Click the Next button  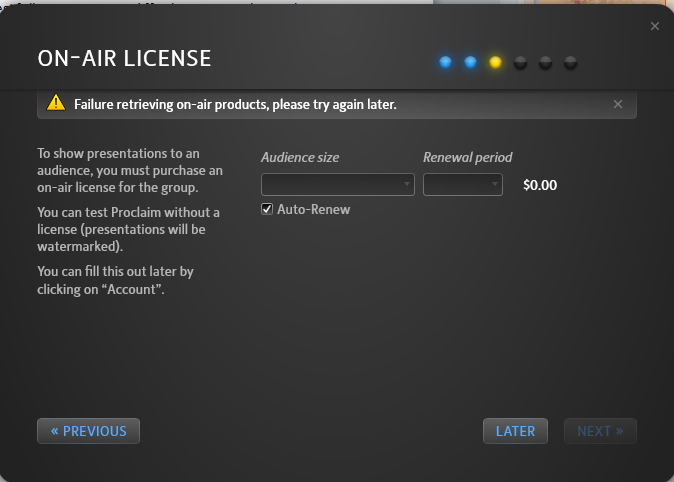pyautogui.click(x=600, y=431)
